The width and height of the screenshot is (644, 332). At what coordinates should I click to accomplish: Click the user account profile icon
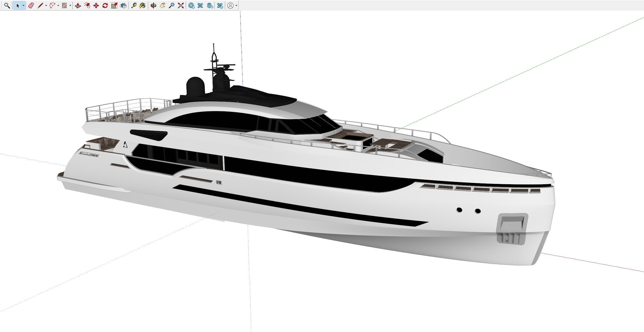230,6
